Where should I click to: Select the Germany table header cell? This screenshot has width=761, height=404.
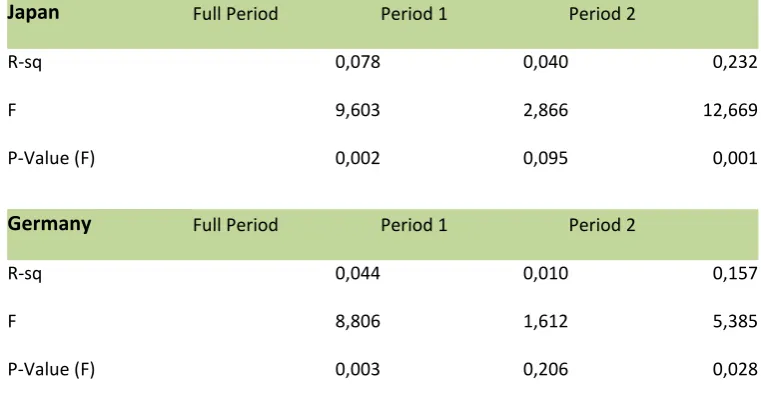[x=50, y=224]
